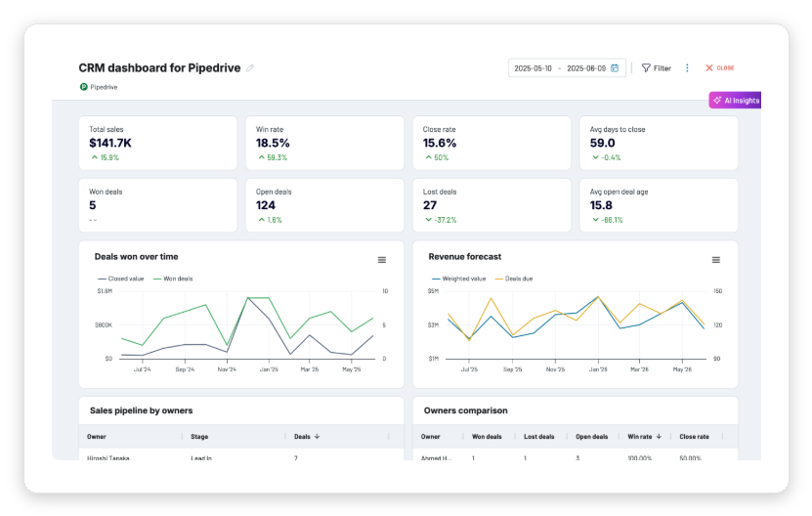Toggle Won deals legend series
This screenshot has width=812, height=516.
coord(173,279)
